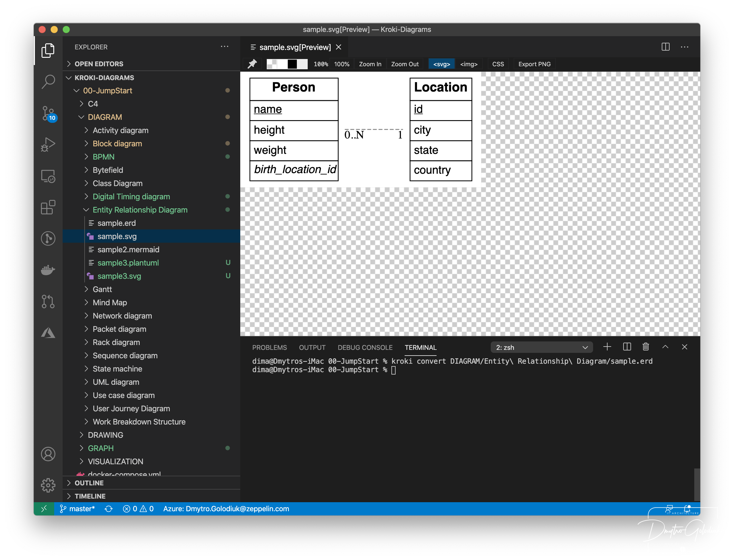Close the sample.svg[Preview] tab

point(339,47)
